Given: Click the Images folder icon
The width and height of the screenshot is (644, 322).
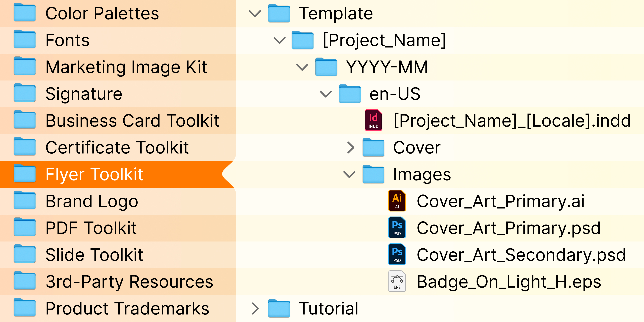Looking at the screenshot, I should coord(373,175).
